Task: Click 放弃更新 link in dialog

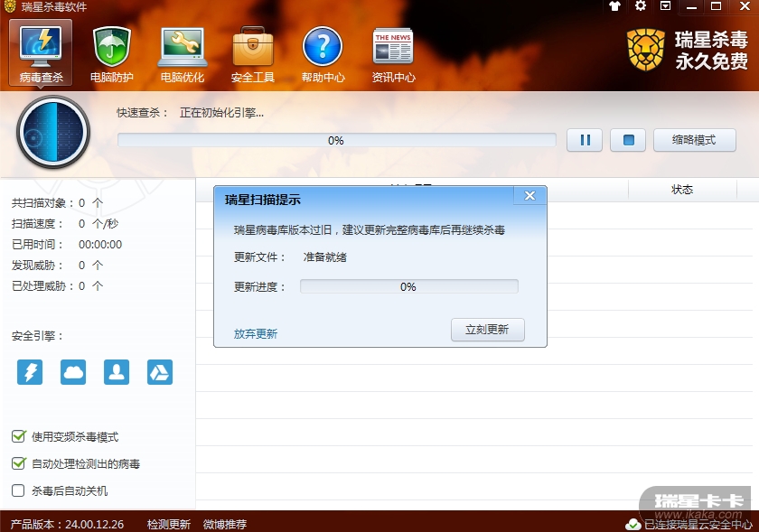Action: [x=256, y=333]
